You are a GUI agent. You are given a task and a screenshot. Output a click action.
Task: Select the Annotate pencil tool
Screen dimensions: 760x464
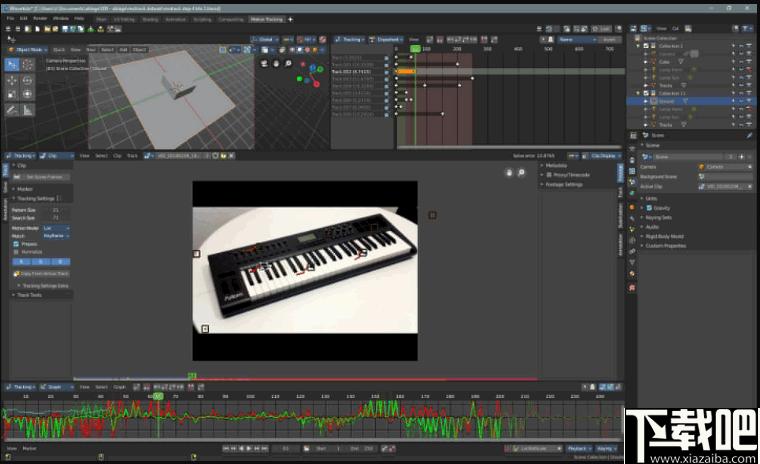click(x=12, y=110)
